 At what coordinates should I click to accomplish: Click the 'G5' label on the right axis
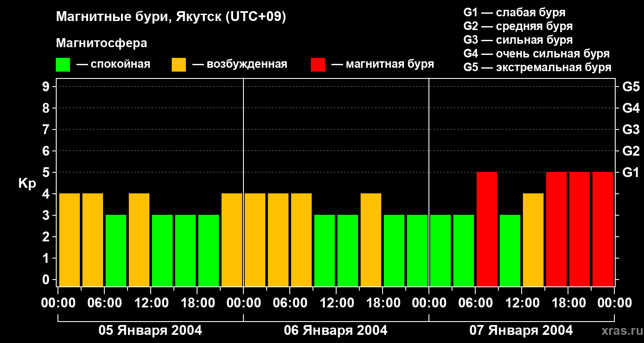point(631,87)
